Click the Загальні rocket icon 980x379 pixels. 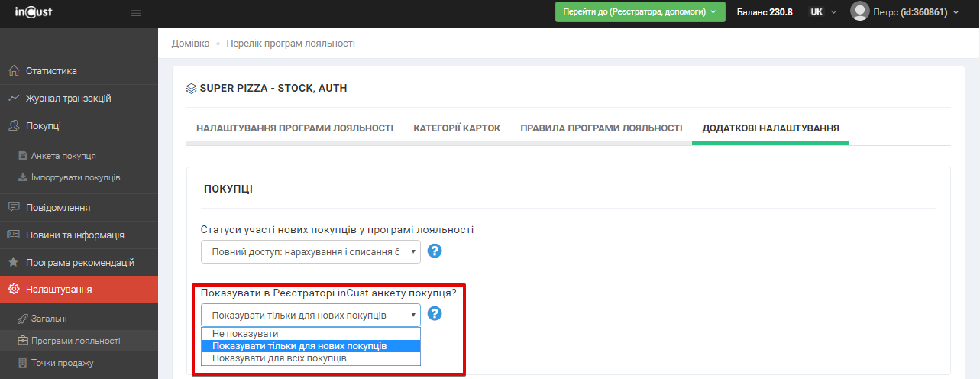tap(23, 319)
